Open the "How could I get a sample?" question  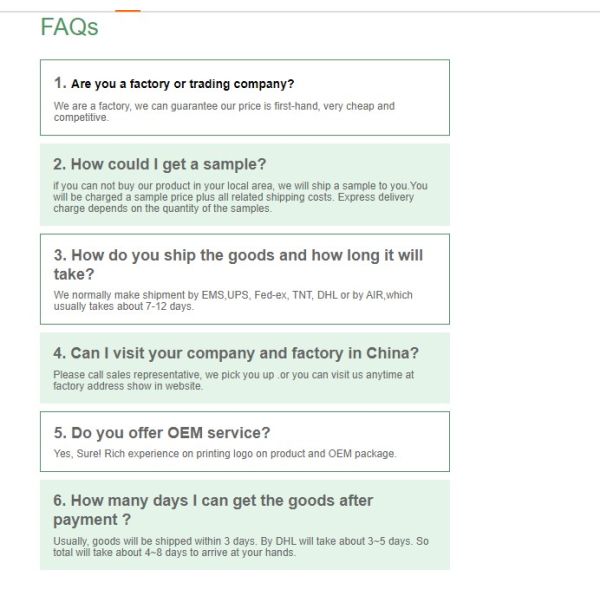(x=168, y=164)
